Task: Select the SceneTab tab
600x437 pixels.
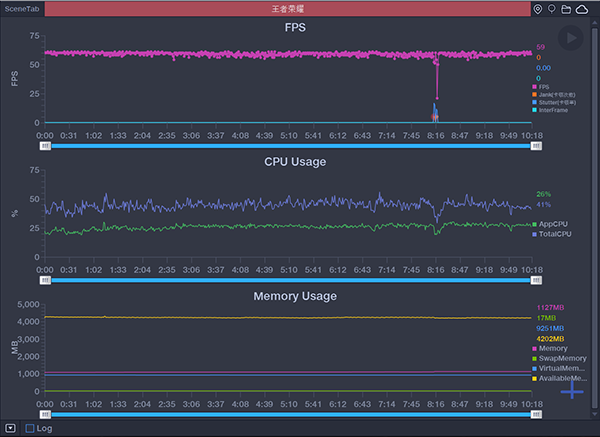Action: click(x=20, y=9)
